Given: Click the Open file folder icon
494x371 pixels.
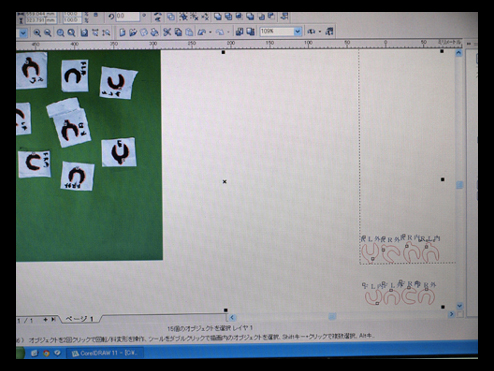Looking at the screenshot, I should pyautogui.click(x=133, y=32).
